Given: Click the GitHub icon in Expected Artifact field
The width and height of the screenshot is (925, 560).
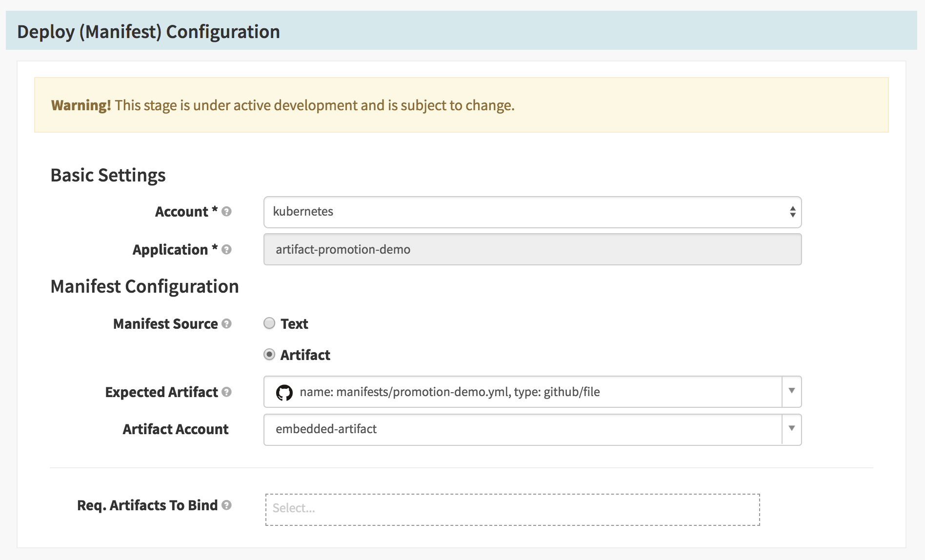Looking at the screenshot, I should coord(284,392).
